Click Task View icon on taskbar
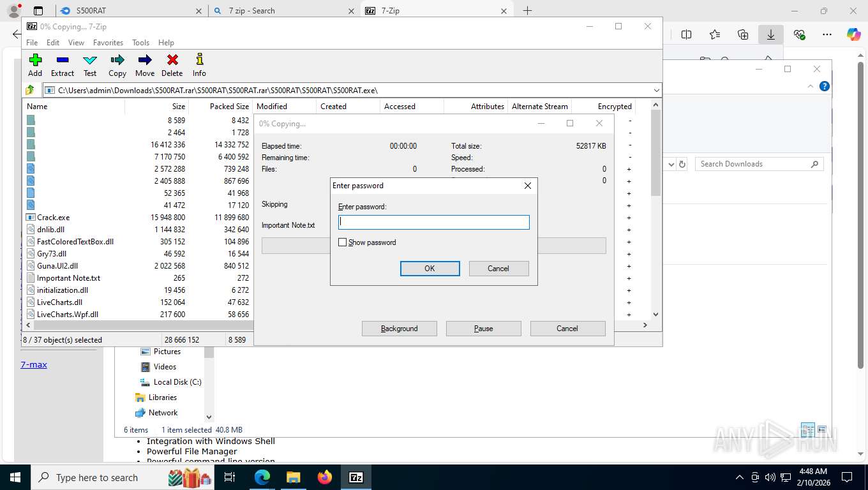 [x=230, y=477]
